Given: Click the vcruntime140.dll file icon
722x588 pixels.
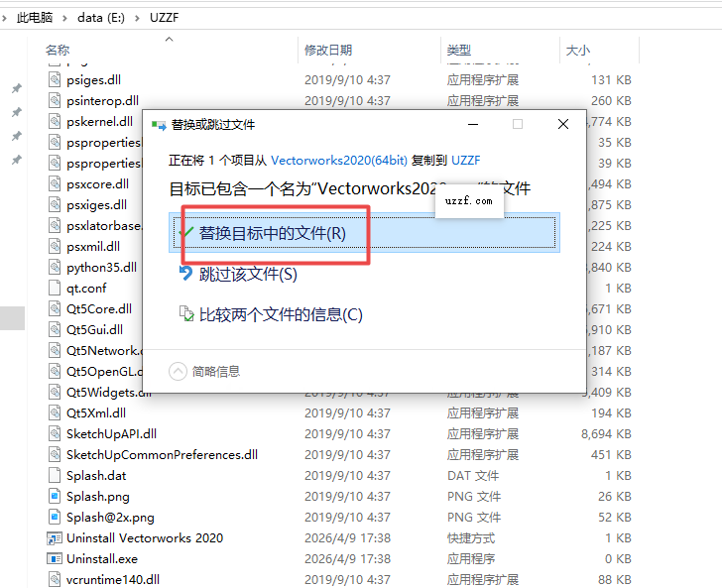Looking at the screenshot, I should (x=56, y=579).
